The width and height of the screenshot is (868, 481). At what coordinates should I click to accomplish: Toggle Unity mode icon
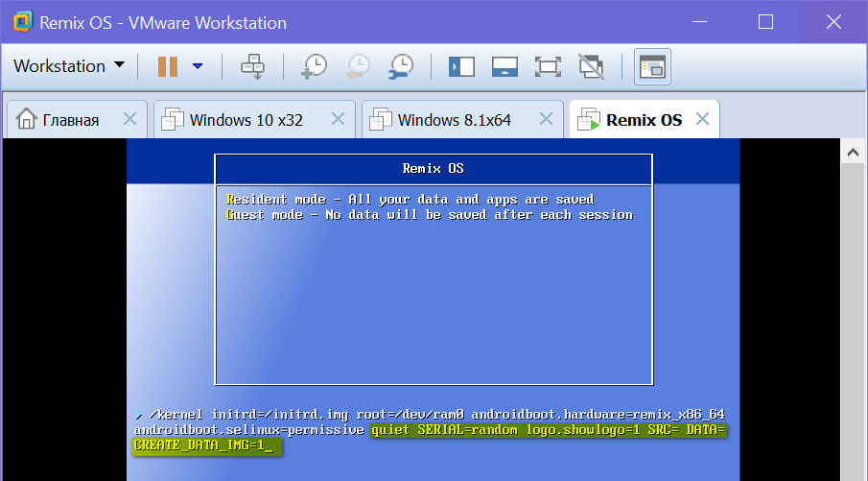coord(591,66)
